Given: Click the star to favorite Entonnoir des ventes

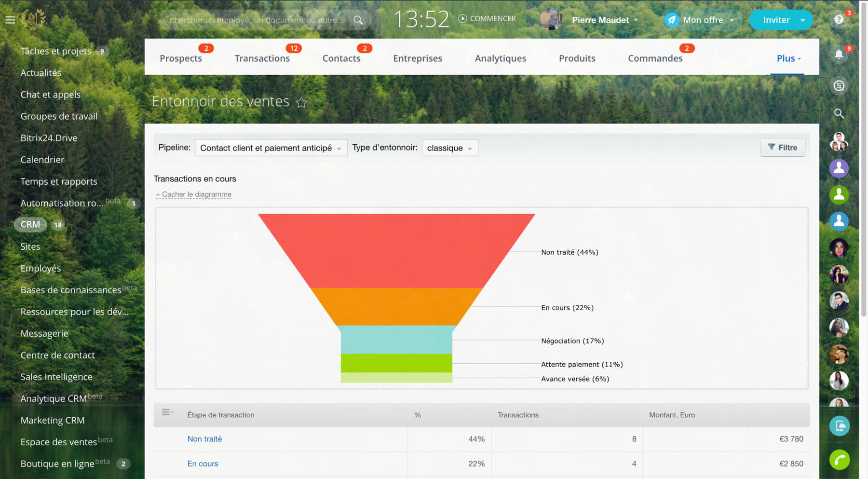Looking at the screenshot, I should click(x=301, y=103).
